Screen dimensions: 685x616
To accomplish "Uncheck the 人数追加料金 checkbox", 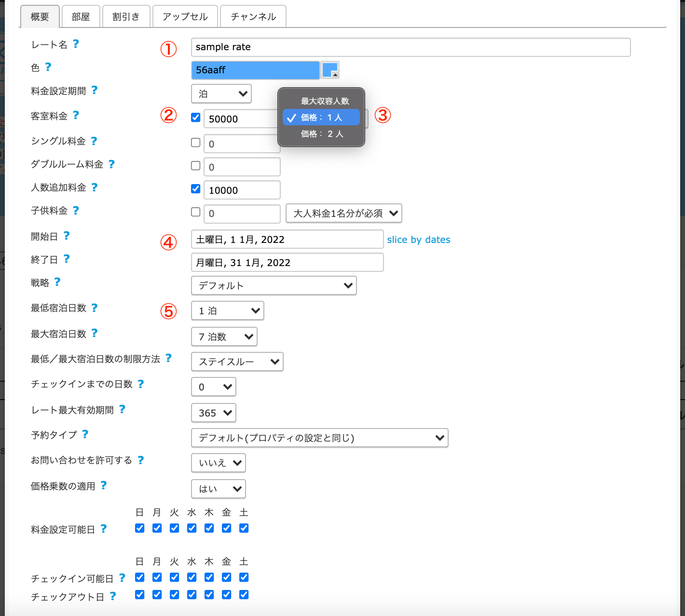I will pyautogui.click(x=196, y=189).
